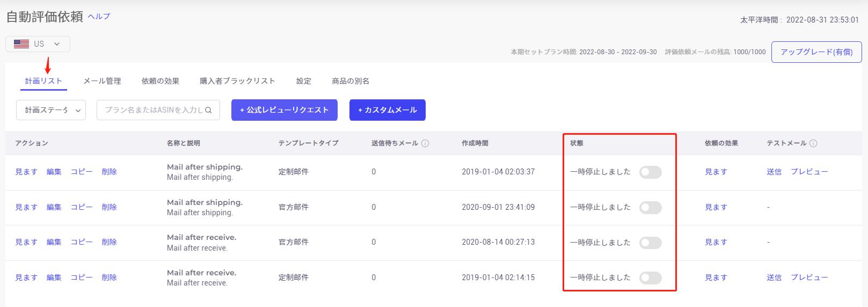Open the ヘルプ link
Image resolution: width=868 pixels, height=307 pixels.
[99, 17]
